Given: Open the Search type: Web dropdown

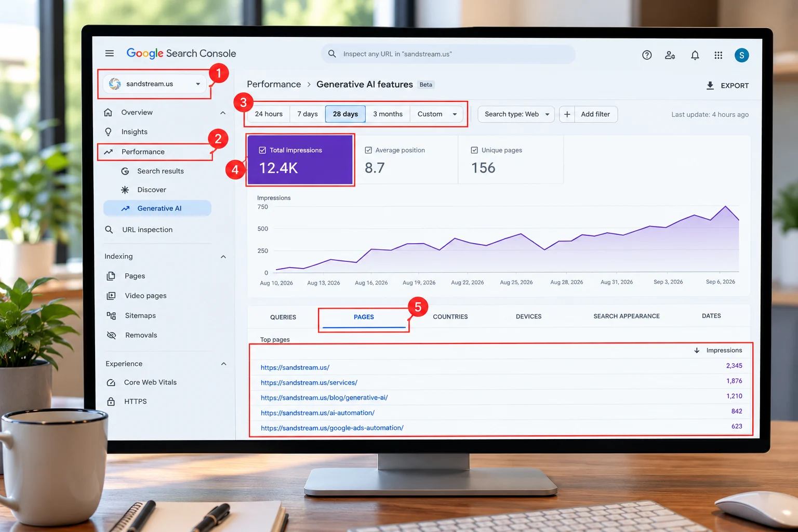Looking at the screenshot, I should point(516,114).
